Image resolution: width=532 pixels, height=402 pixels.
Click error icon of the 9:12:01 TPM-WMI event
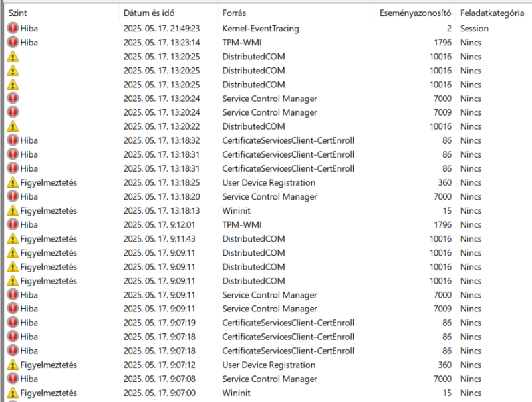click(13, 224)
